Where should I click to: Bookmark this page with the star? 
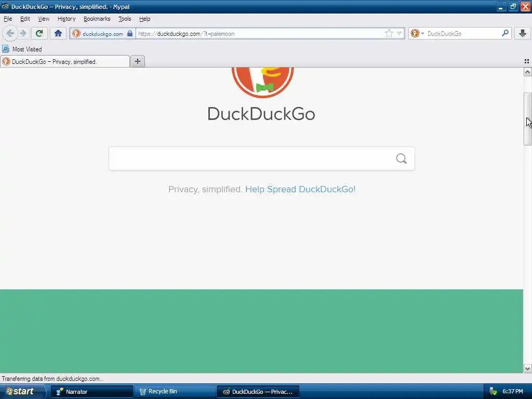tap(389, 33)
